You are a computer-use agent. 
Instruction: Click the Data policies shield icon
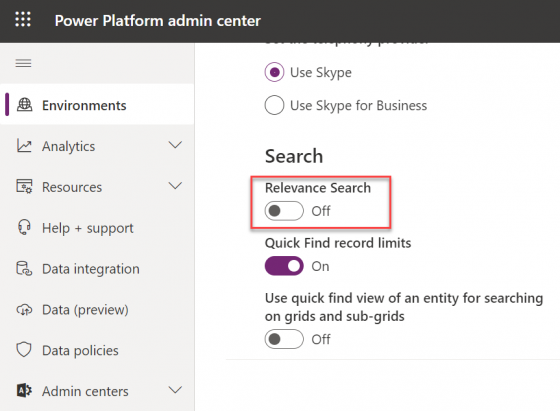coord(24,350)
